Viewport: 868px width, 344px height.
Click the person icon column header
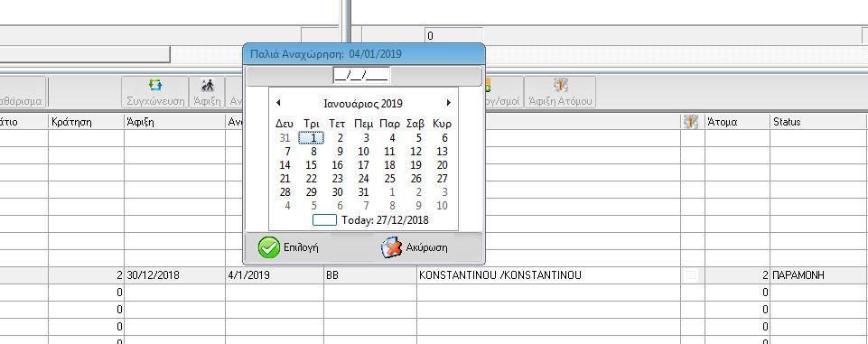(692, 122)
